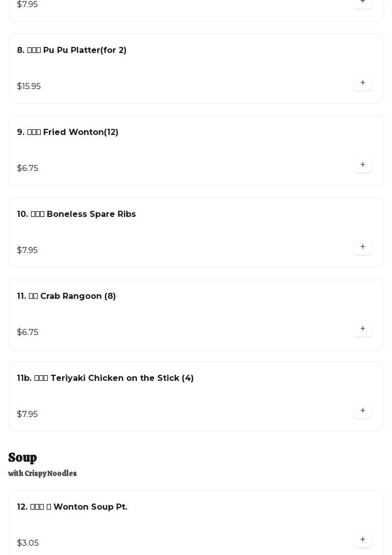The image size is (392, 555).
Task: Click the $15.95 price of Pu Pu Platter
Action: pyautogui.click(x=29, y=86)
